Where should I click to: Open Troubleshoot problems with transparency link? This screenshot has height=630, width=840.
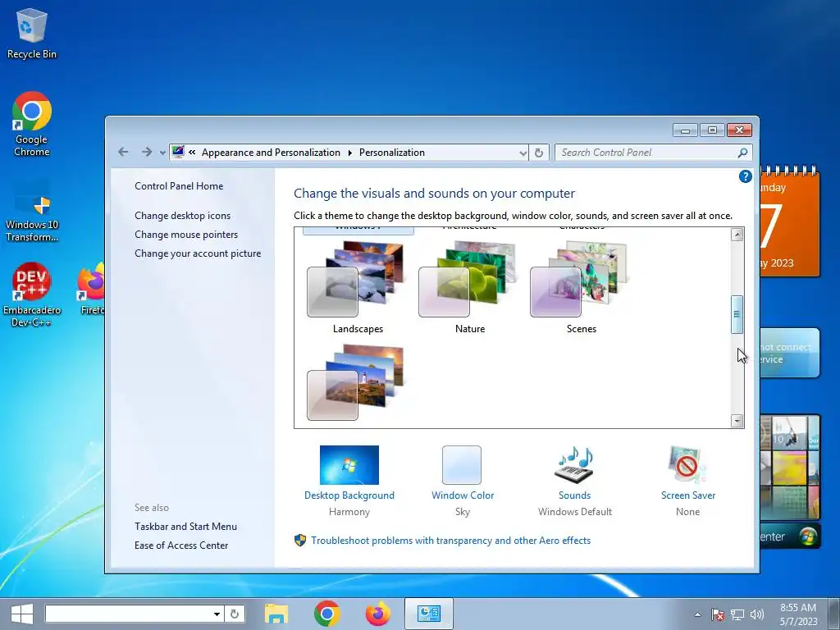coord(450,540)
